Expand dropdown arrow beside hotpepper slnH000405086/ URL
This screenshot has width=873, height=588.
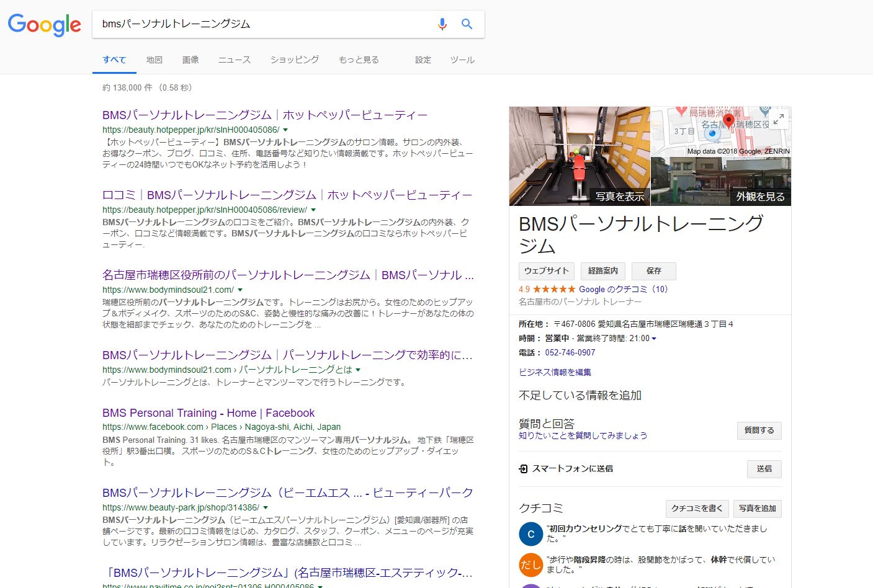[x=285, y=130]
